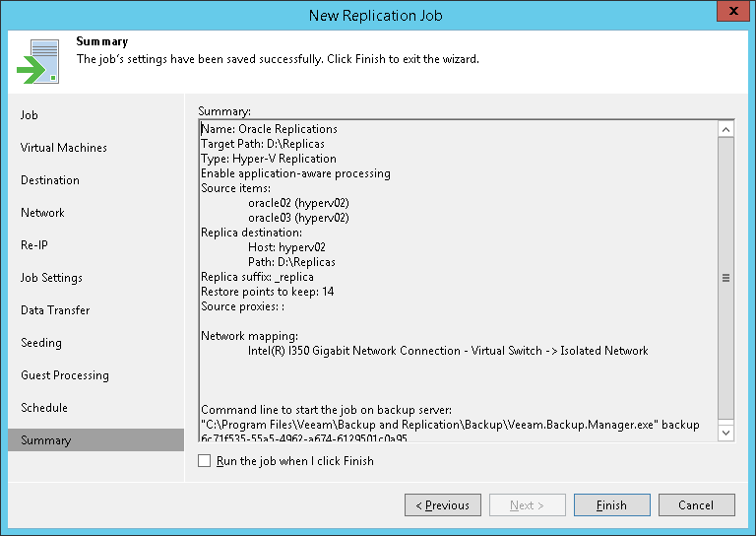
Task: Navigate to the Seeding step
Action: click(41, 343)
